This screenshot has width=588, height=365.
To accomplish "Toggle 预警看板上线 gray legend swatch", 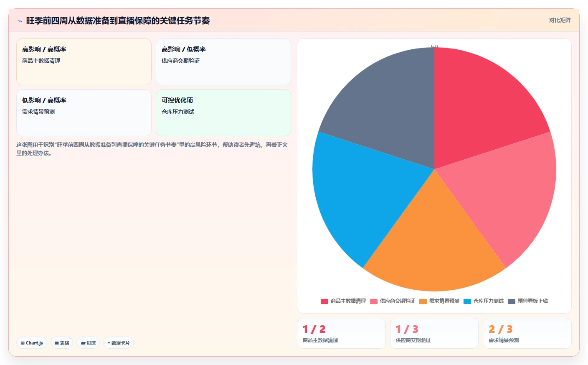I will (x=512, y=301).
